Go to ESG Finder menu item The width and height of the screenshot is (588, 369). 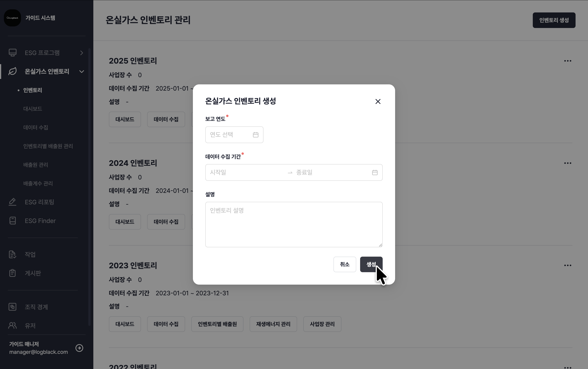[40, 221]
